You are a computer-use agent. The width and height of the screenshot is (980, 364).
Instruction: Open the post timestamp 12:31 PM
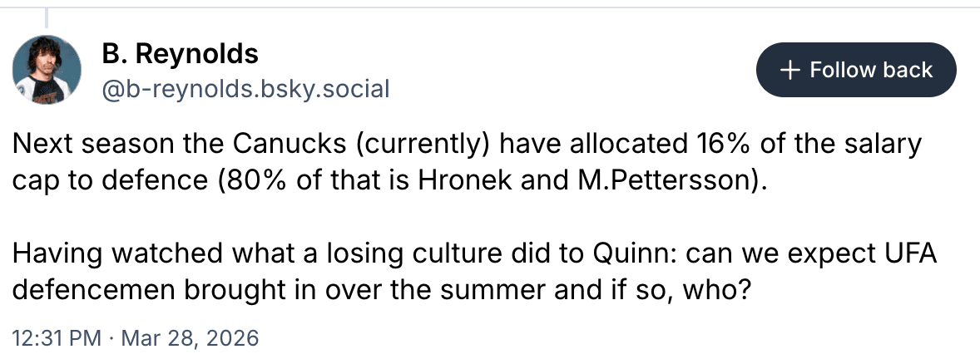pos(57,338)
